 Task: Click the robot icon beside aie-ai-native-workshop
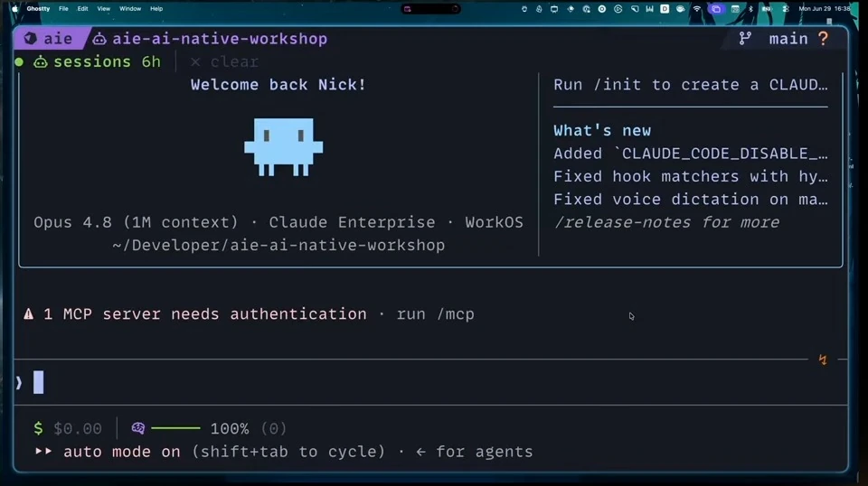(99, 39)
